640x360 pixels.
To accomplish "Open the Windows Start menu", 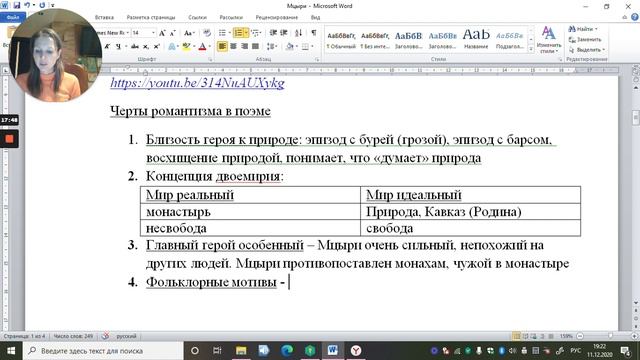I will [x=11, y=351].
